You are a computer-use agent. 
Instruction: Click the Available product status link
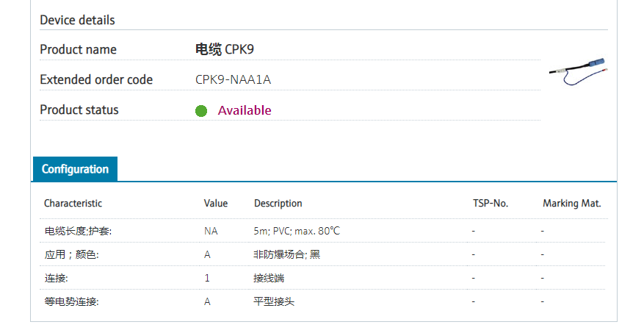pos(245,111)
